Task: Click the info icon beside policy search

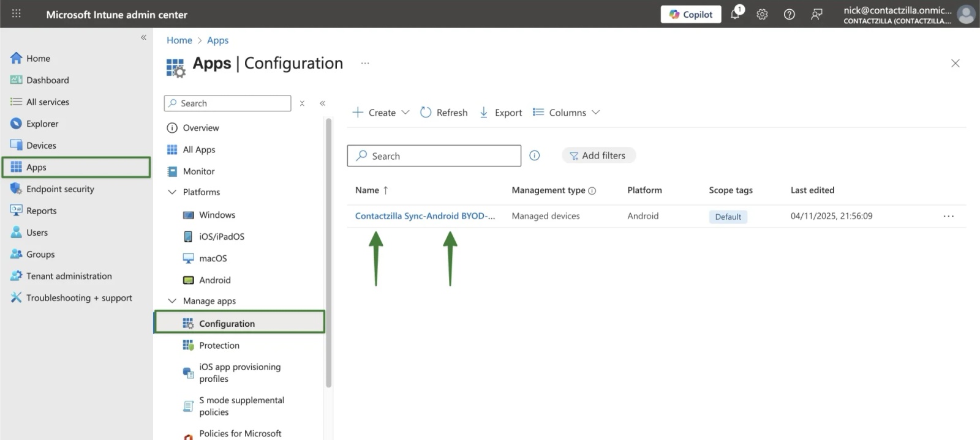Action: click(x=535, y=155)
